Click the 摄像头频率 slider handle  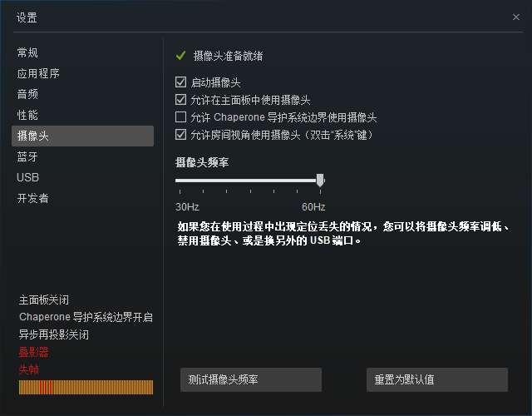(x=320, y=180)
